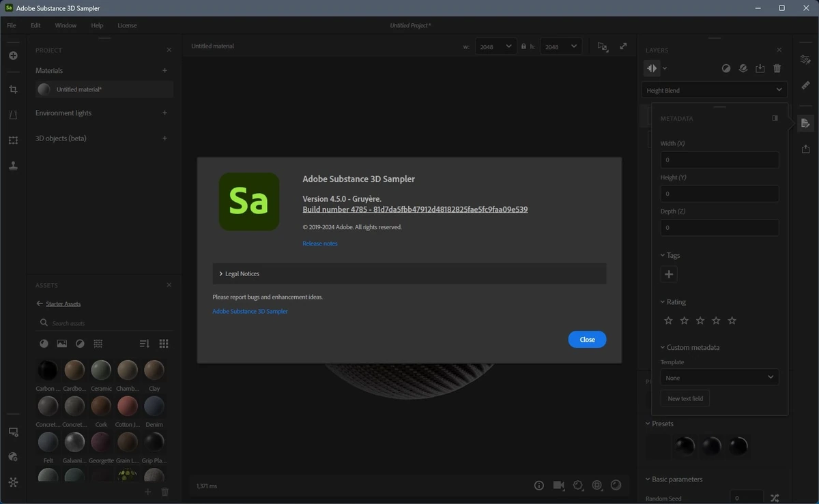The width and height of the screenshot is (819, 504).
Task: Set rating to three stars
Action: [x=700, y=321]
